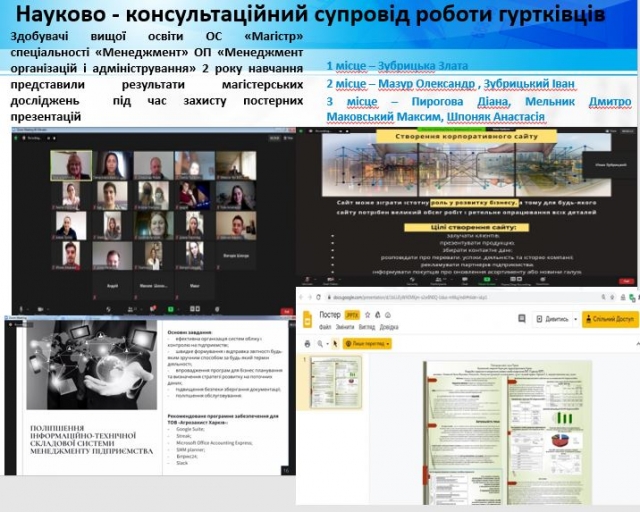Image resolution: width=640 pixels, height=512 pixels.
Task: Open Chat in right Zoom presentation window
Action: [x=464, y=280]
